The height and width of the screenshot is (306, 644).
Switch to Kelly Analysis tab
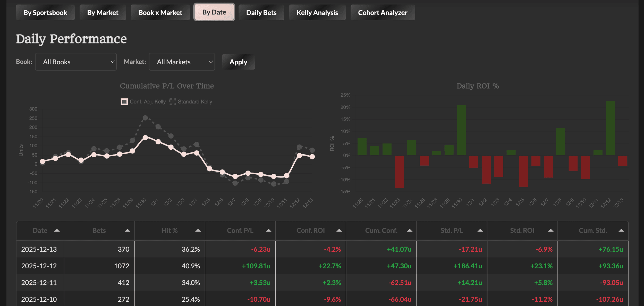(x=317, y=12)
